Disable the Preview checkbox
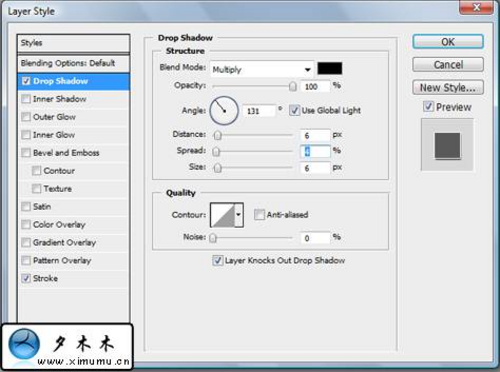Screen dimensions: 500x372 tap(428, 107)
